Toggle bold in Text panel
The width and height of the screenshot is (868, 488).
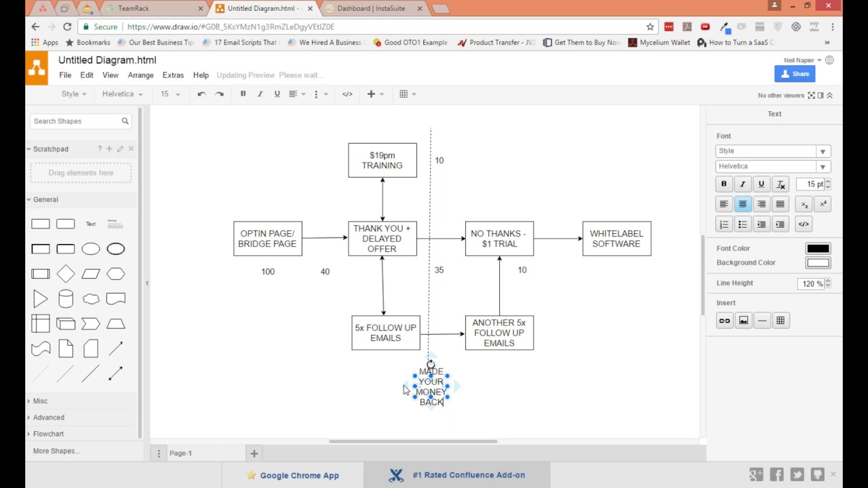pyautogui.click(x=724, y=184)
